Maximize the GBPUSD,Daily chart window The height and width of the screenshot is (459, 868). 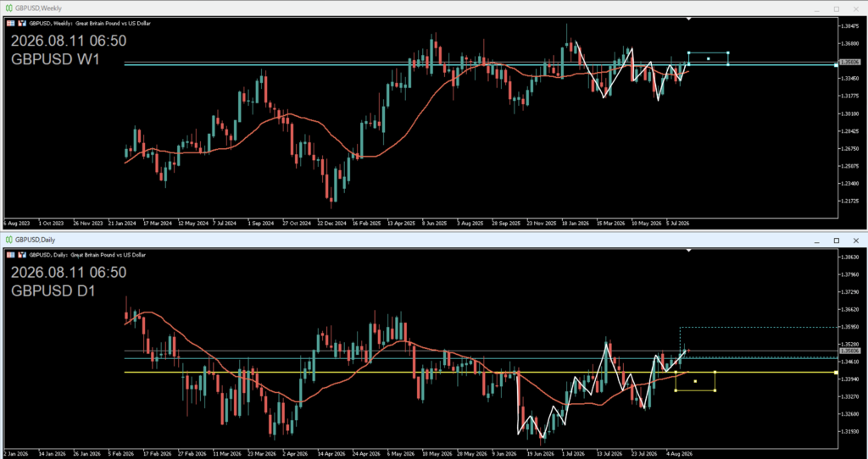(x=836, y=241)
